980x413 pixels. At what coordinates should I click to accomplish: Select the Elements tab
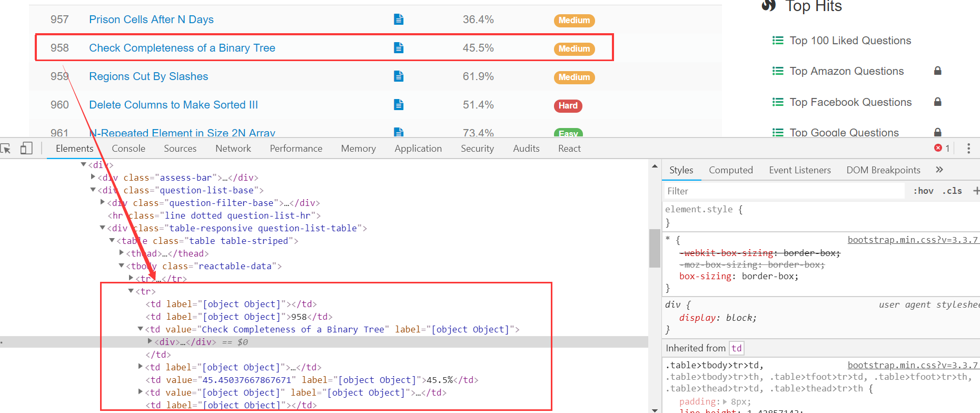tap(75, 149)
